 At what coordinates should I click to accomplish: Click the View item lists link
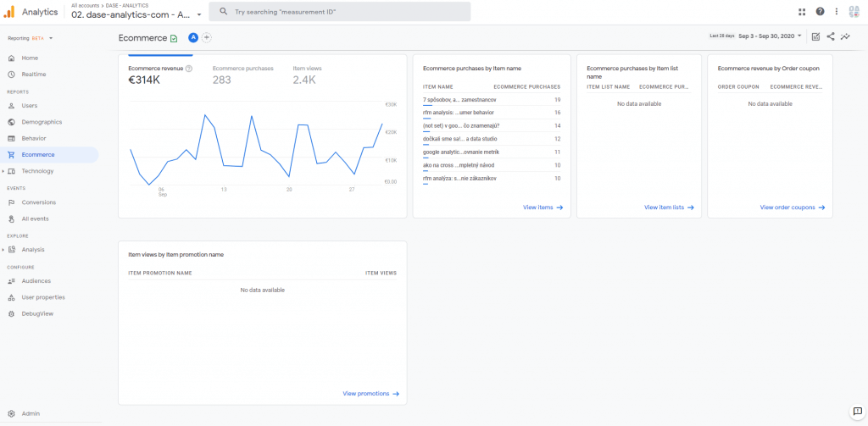(x=669, y=207)
